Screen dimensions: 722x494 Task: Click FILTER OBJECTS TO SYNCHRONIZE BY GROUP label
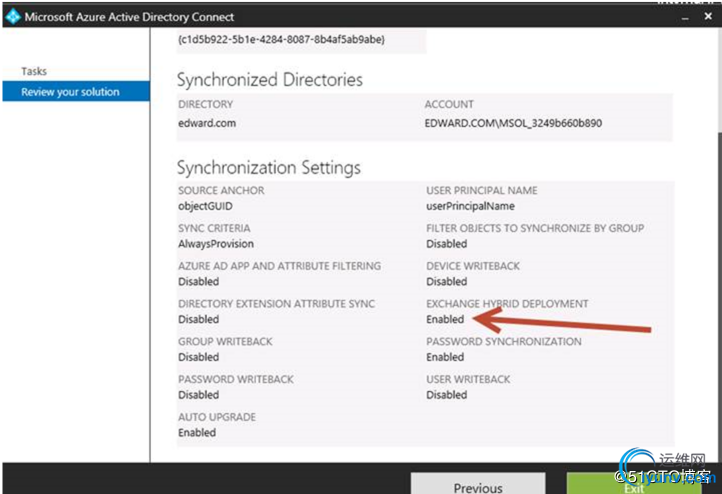coord(535,228)
